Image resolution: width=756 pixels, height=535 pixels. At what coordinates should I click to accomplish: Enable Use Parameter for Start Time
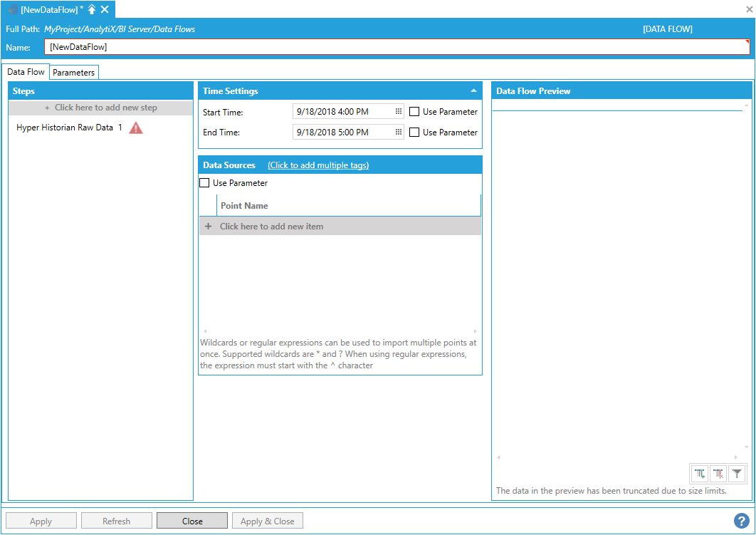(x=414, y=112)
